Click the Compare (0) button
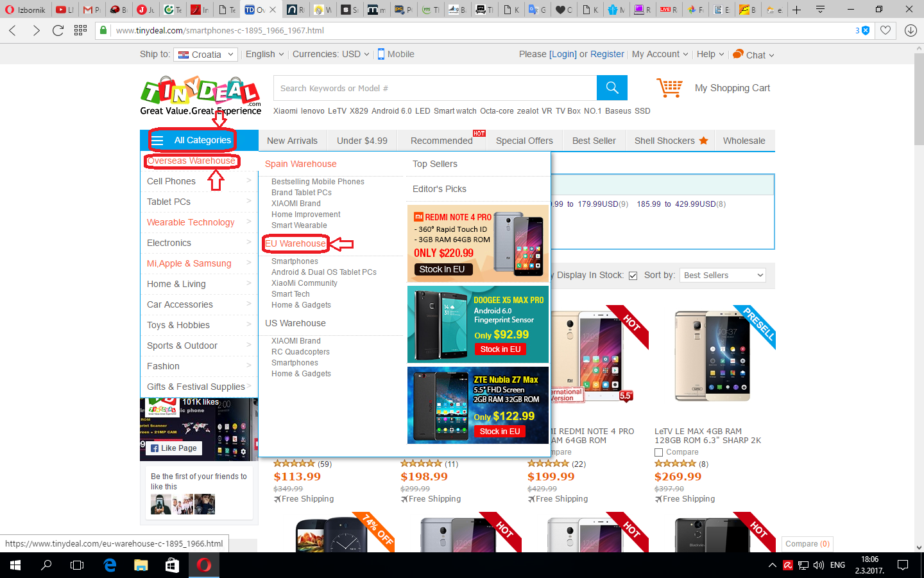This screenshot has width=924, height=578. click(807, 544)
